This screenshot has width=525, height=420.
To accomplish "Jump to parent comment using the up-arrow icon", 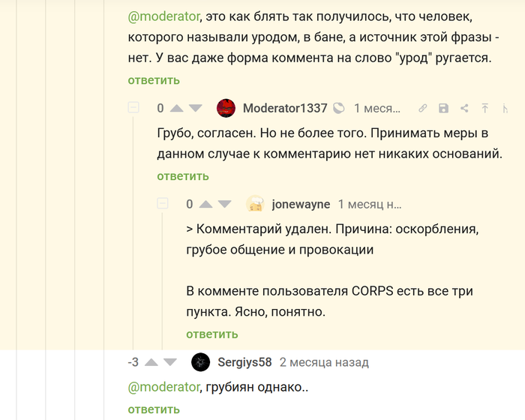I will tap(485, 109).
